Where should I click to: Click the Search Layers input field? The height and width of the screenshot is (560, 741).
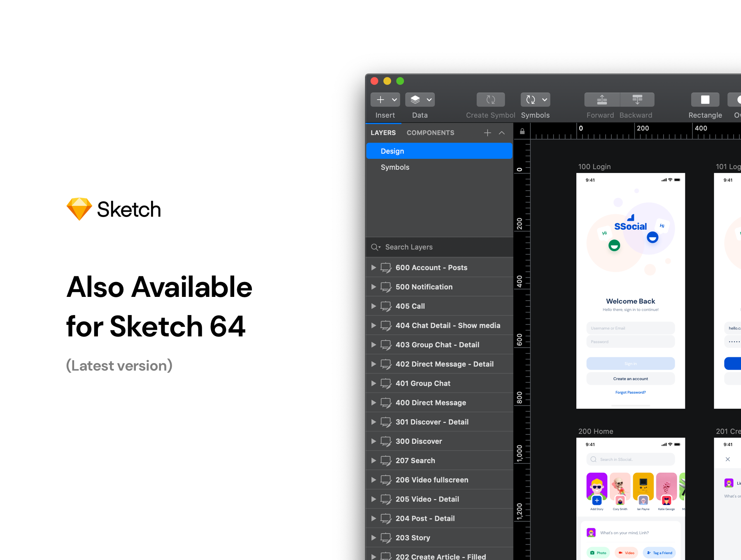pyautogui.click(x=445, y=247)
